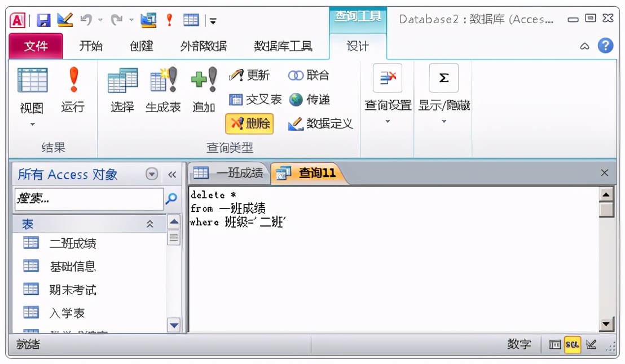Switch to the 查询11 document tab

click(307, 173)
